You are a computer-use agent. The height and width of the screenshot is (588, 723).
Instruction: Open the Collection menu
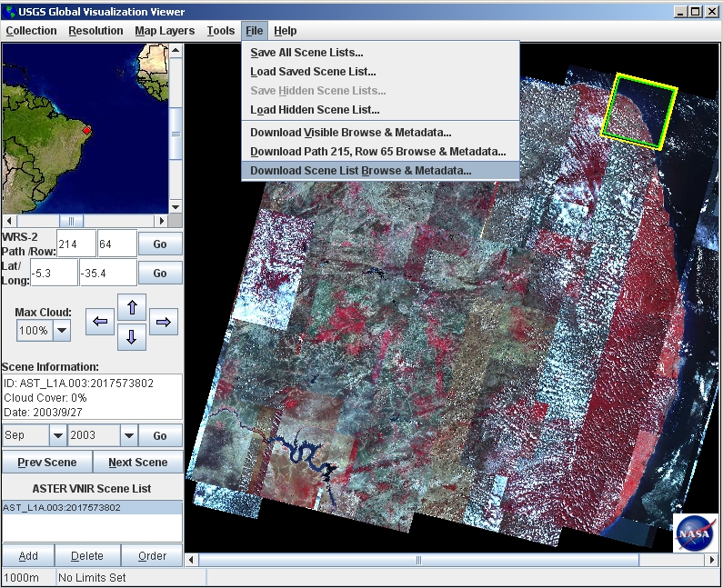31,31
